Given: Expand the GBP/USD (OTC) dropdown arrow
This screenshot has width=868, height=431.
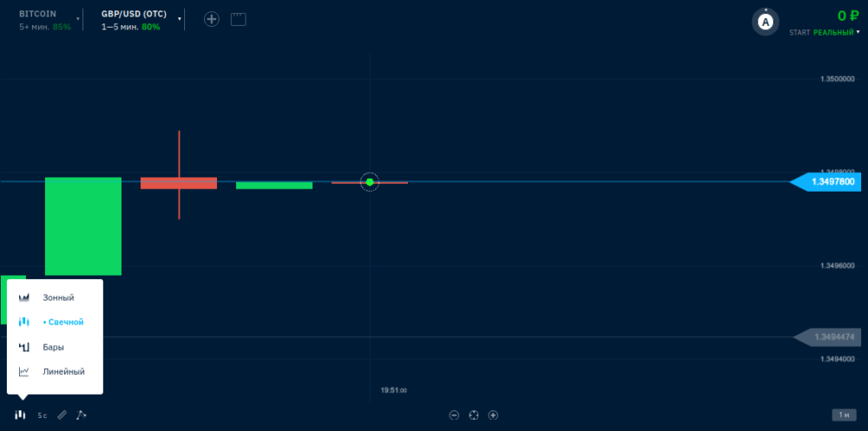Looking at the screenshot, I should click(x=180, y=18).
